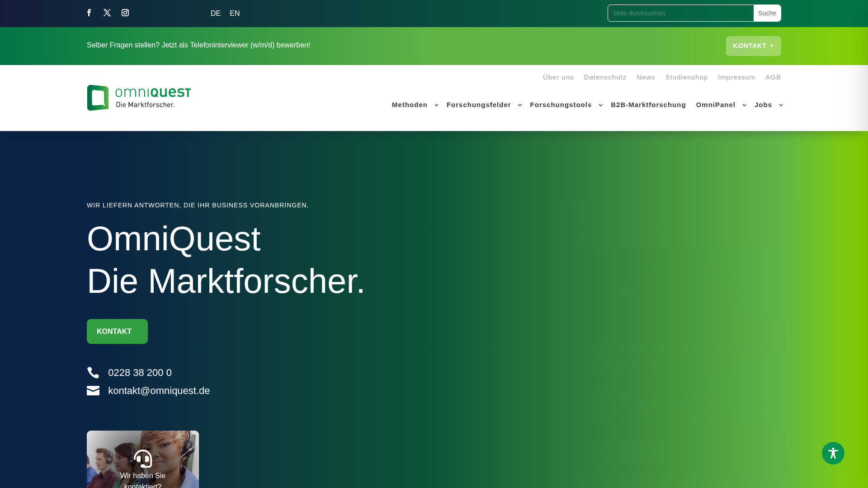The image size is (868, 488).
Task: Open the AGB link
Action: pos(773,77)
